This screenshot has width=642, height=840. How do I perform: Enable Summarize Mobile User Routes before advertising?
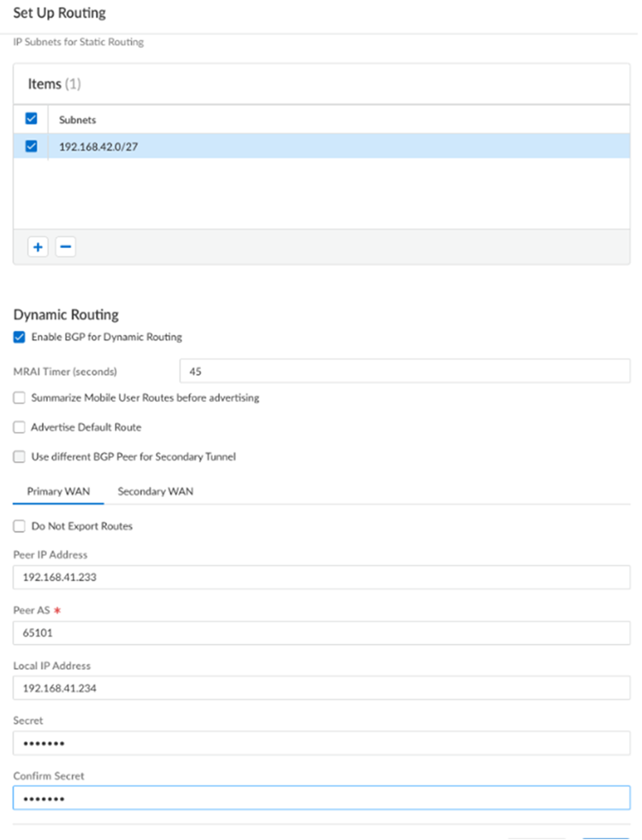tap(20, 398)
